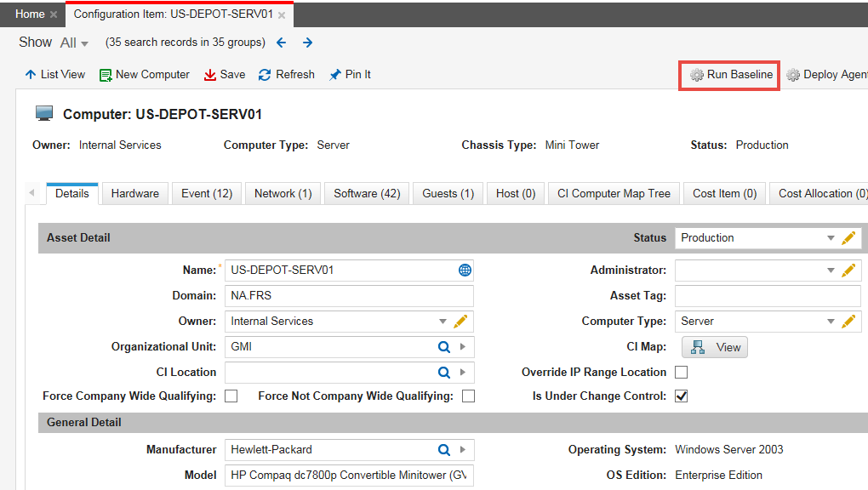
Task: Enable Force Company Wide Qualifying checkbox
Action: (x=231, y=396)
